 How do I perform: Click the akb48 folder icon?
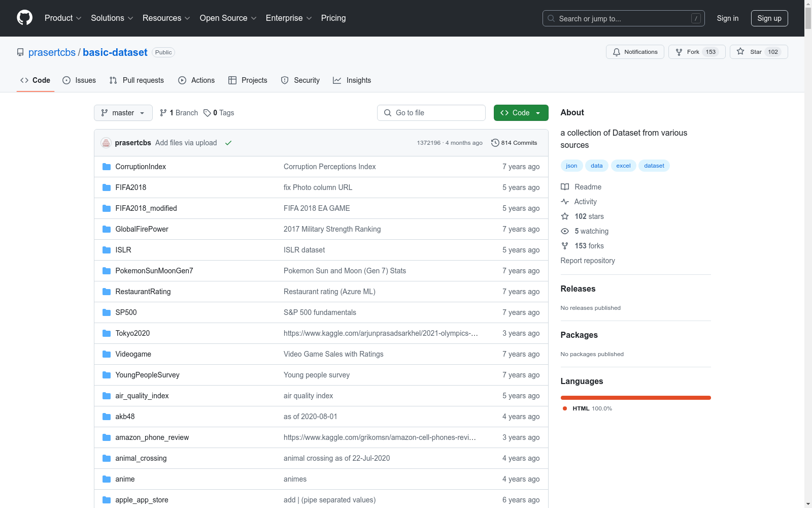[x=107, y=417]
